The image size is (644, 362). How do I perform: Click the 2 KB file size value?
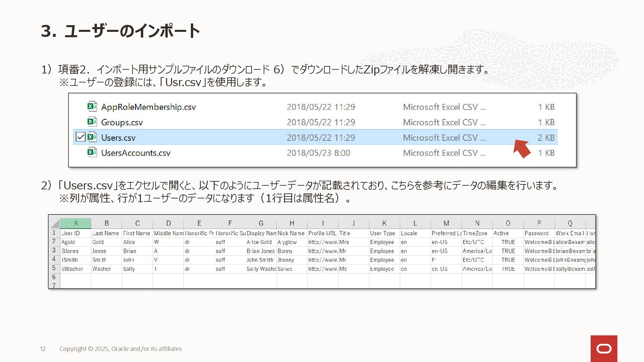coord(546,138)
